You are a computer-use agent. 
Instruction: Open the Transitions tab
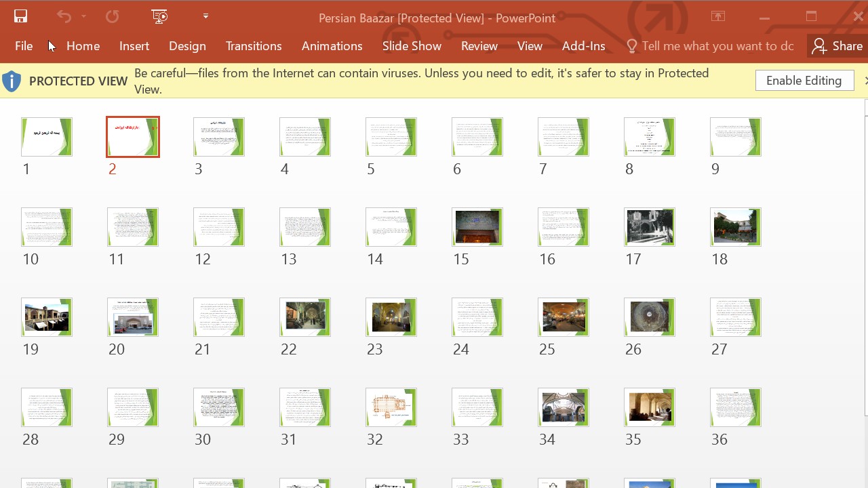point(254,46)
